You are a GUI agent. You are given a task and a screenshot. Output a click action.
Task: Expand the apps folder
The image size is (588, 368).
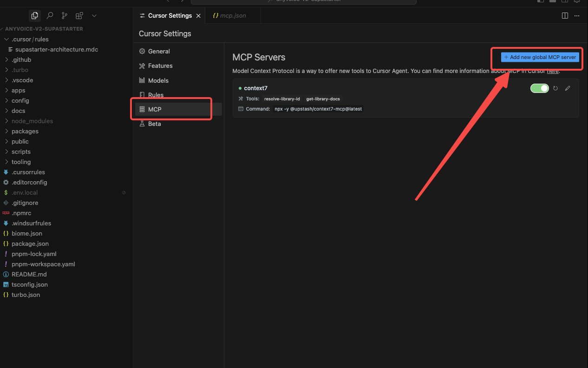coord(19,90)
